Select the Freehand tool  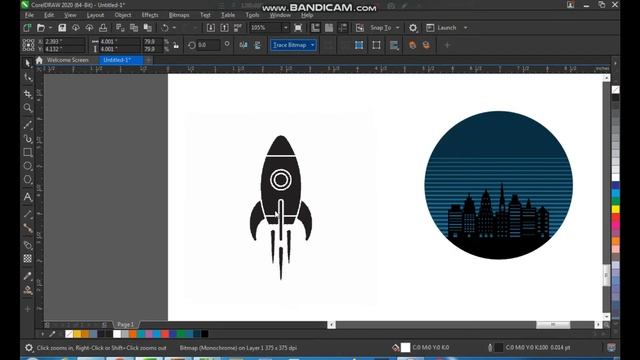pos(28,125)
